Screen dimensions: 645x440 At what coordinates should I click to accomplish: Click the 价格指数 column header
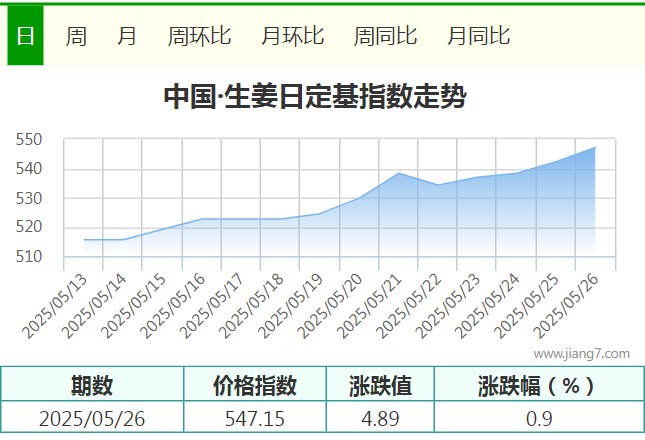point(255,385)
